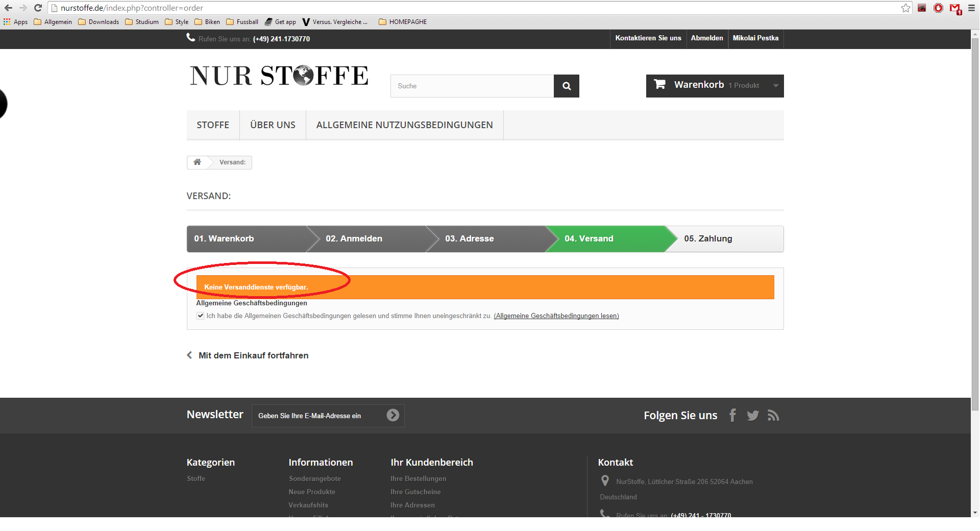The width and height of the screenshot is (980, 531).
Task: Toggle the terms and conditions checkbox
Action: (201, 316)
